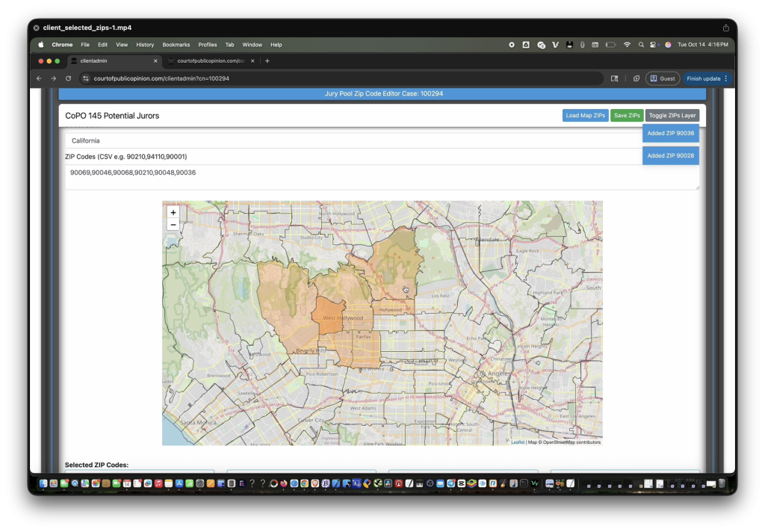Click Load Map ZIPs button
Image resolution: width=765 pixels, height=532 pixels.
(x=585, y=116)
